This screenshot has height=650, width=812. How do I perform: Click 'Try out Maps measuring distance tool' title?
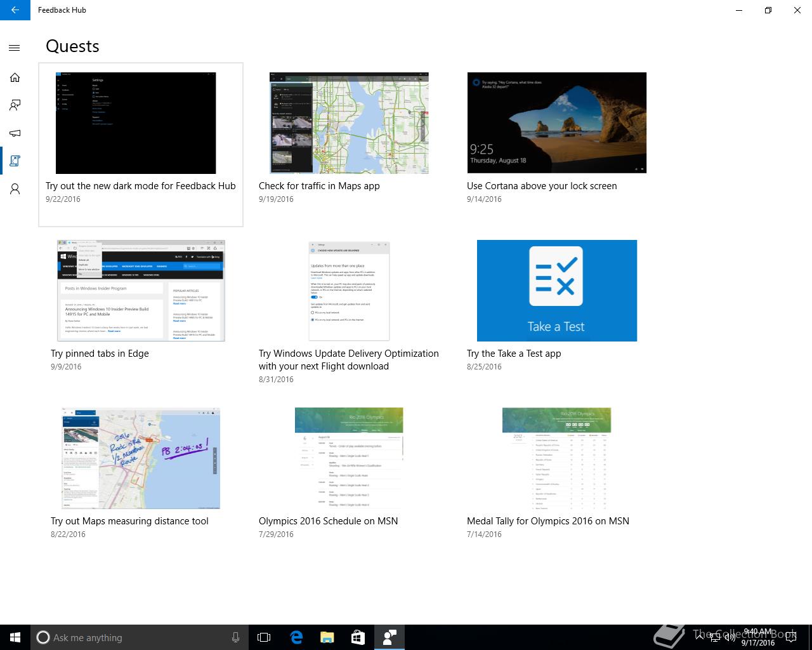(129, 521)
